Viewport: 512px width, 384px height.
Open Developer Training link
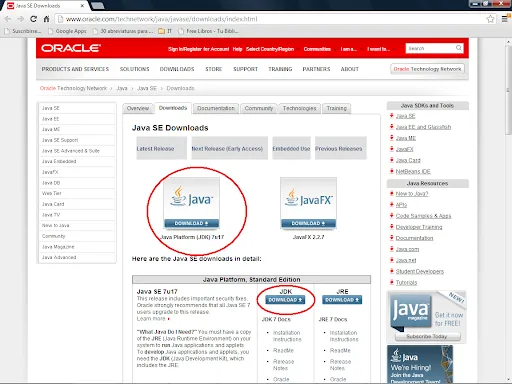coord(419,227)
